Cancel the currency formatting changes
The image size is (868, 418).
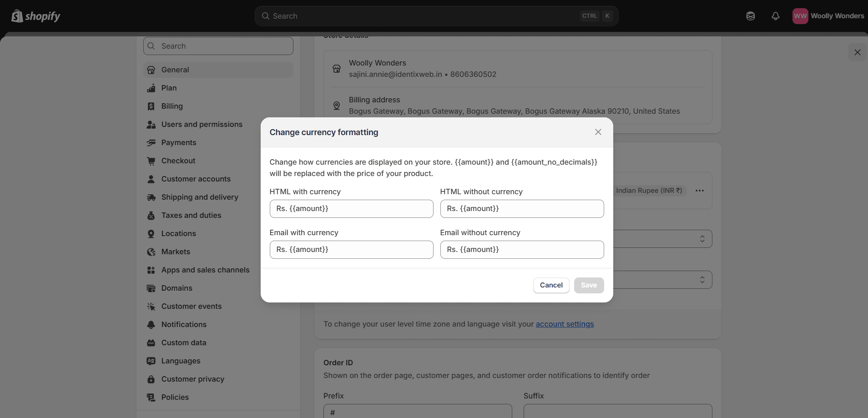coord(551,285)
